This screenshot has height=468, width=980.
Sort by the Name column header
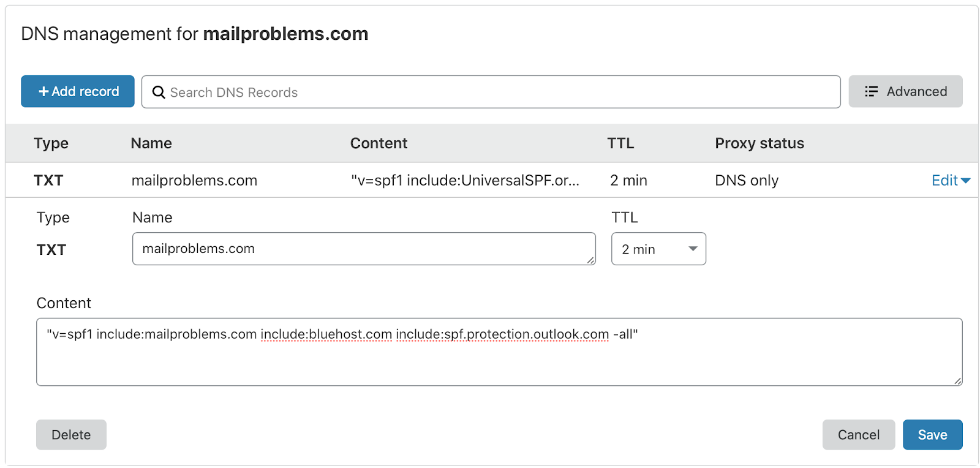coord(151,143)
